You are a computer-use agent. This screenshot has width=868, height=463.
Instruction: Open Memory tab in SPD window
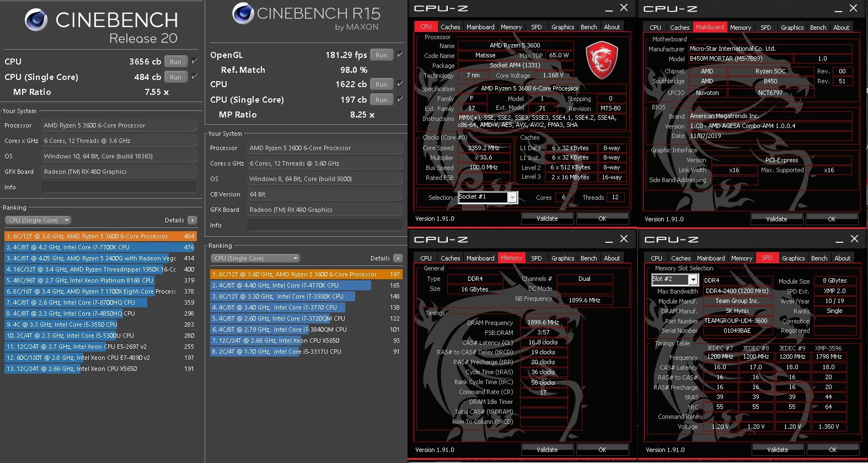point(741,258)
